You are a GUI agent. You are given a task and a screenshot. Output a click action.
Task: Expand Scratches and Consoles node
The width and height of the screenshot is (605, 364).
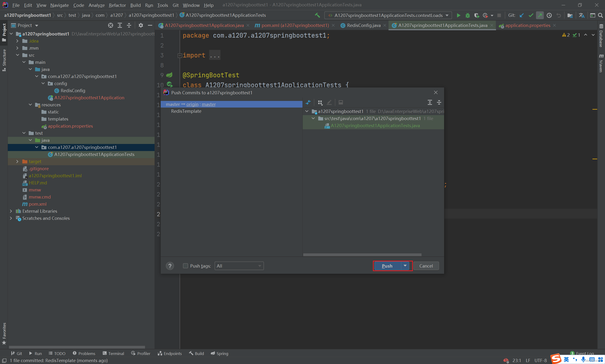tap(11, 218)
